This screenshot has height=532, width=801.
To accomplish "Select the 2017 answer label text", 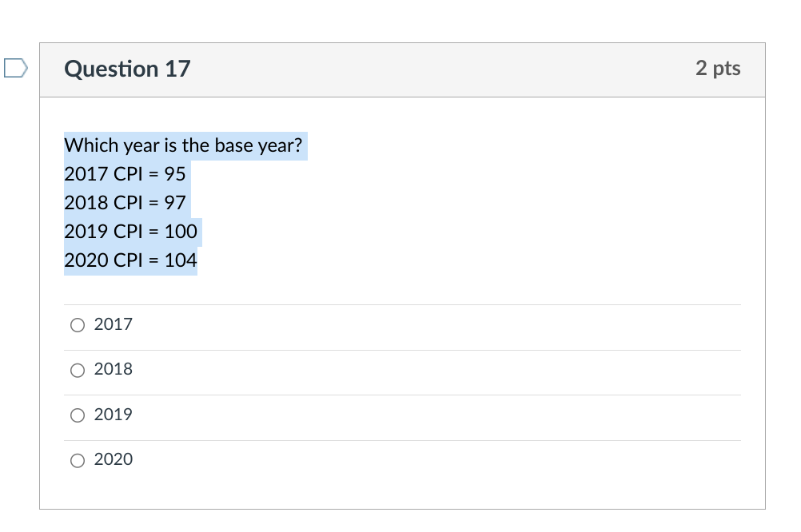I will click(x=113, y=324).
